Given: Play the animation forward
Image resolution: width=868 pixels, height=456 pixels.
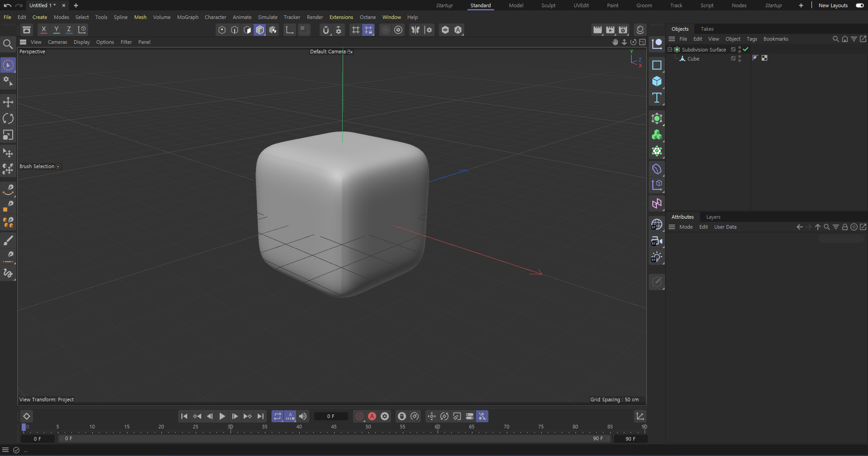Looking at the screenshot, I should click(x=222, y=416).
